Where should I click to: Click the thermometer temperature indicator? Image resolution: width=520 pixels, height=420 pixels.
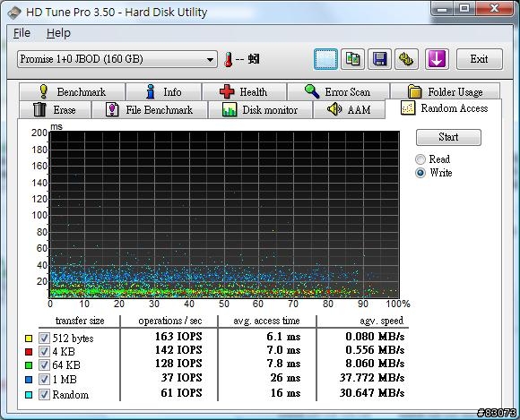pyautogui.click(x=228, y=60)
